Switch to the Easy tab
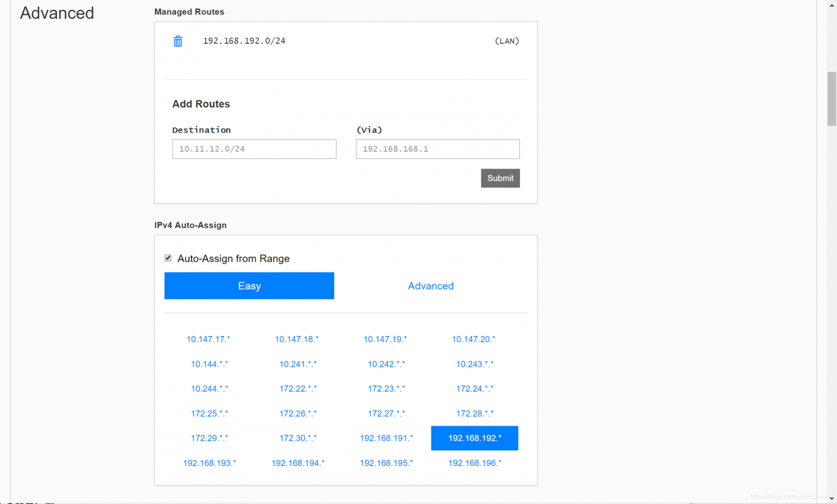The height and width of the screenshot is (504, 837). [249, 286]
